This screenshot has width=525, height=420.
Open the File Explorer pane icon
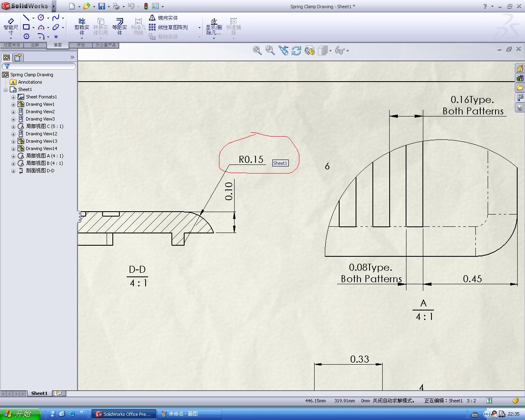[x=520, y=88]
